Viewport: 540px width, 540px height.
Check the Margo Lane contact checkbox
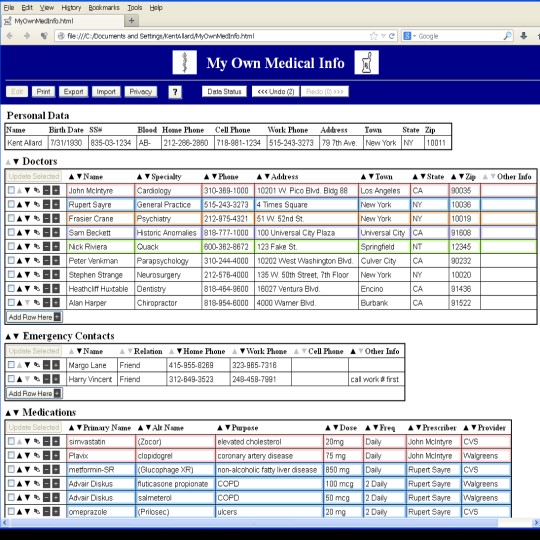11,364
